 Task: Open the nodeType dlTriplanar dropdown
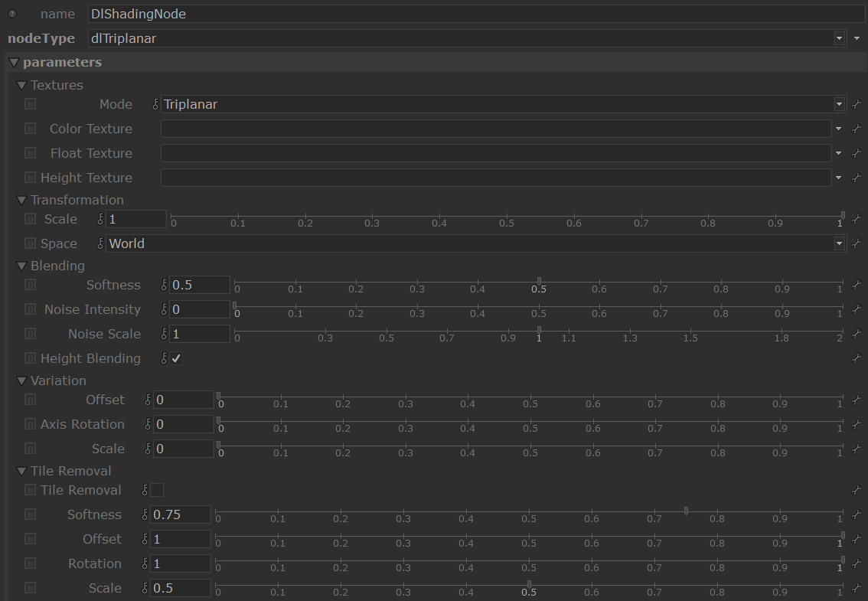(840, 38)
